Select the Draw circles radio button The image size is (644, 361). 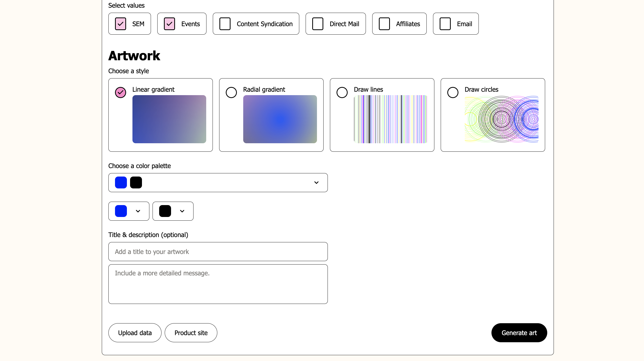tap(453, 92)
